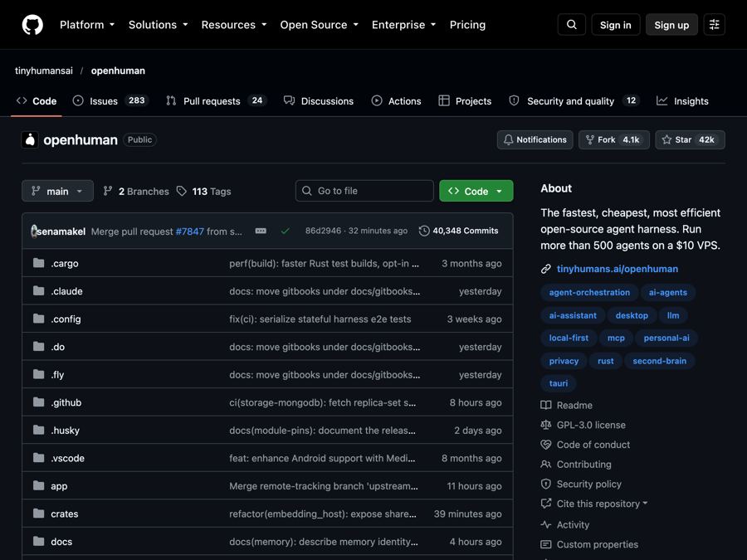The width and height of the screenshot is (747, 560).
Task: Select the .claude folder icon
Action: point(38,291)
